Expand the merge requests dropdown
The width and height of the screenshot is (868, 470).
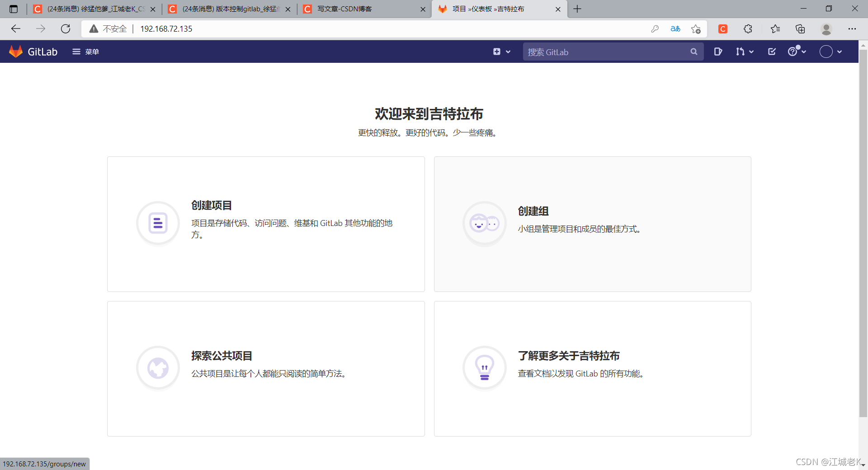click(745, 52)
